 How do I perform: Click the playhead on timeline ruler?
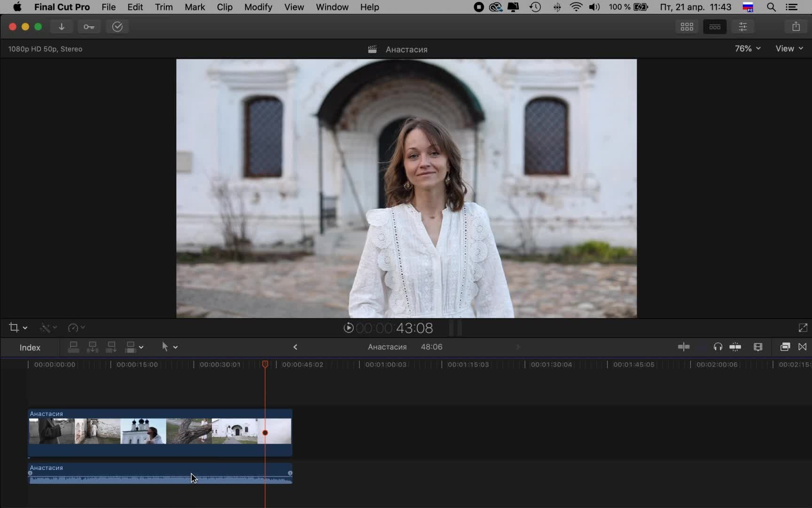point(265,365)
